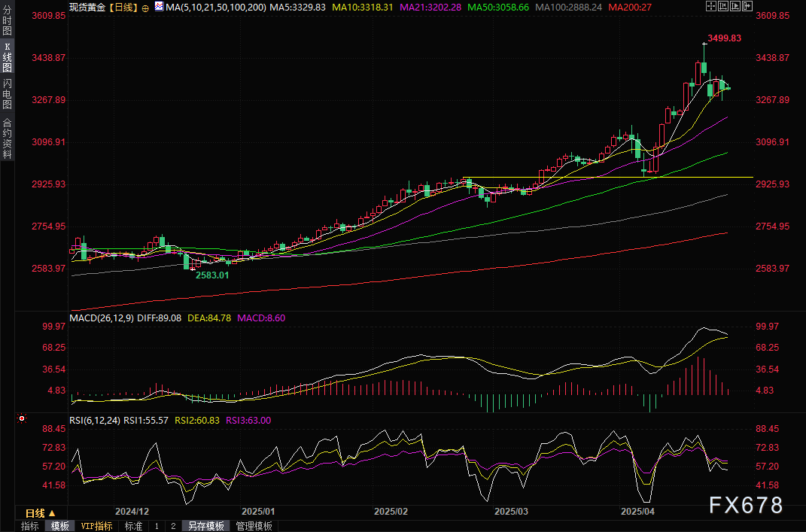
Task: Open the VIP指标 tab
Action: 96,526
